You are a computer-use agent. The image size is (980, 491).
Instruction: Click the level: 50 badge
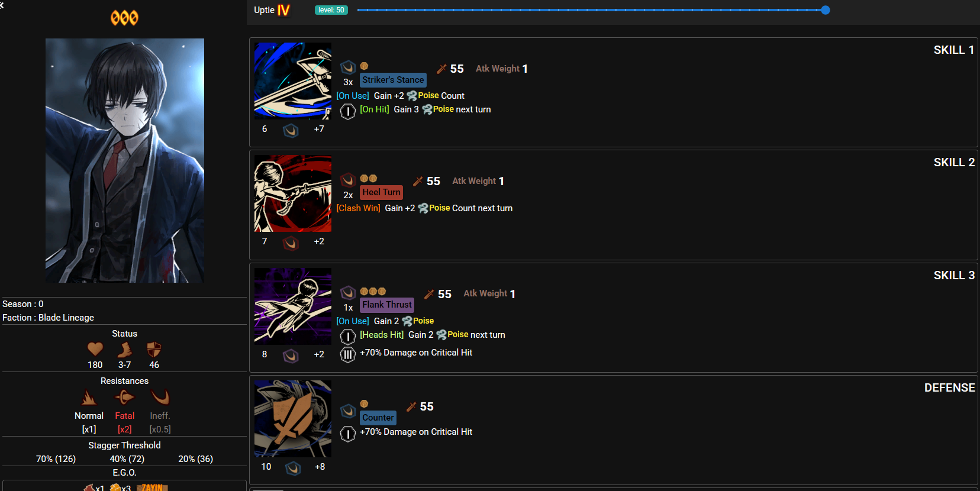tap(331, 10)
